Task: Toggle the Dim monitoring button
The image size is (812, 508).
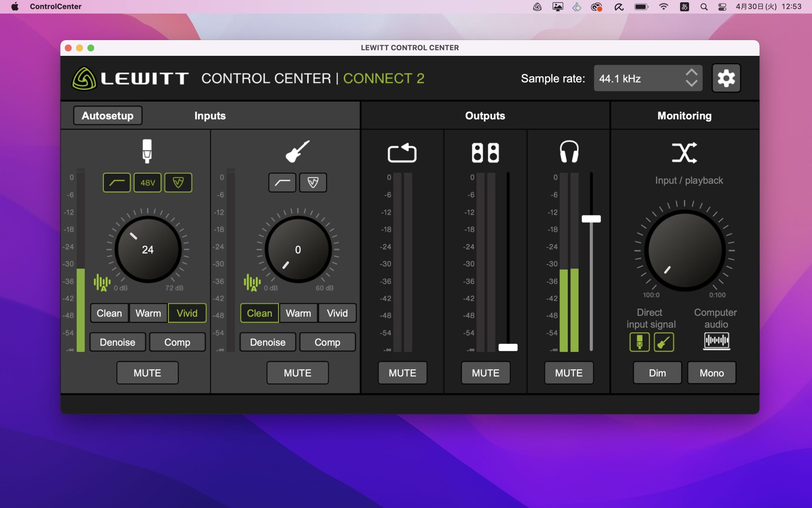Action: [x=657, y=373]
